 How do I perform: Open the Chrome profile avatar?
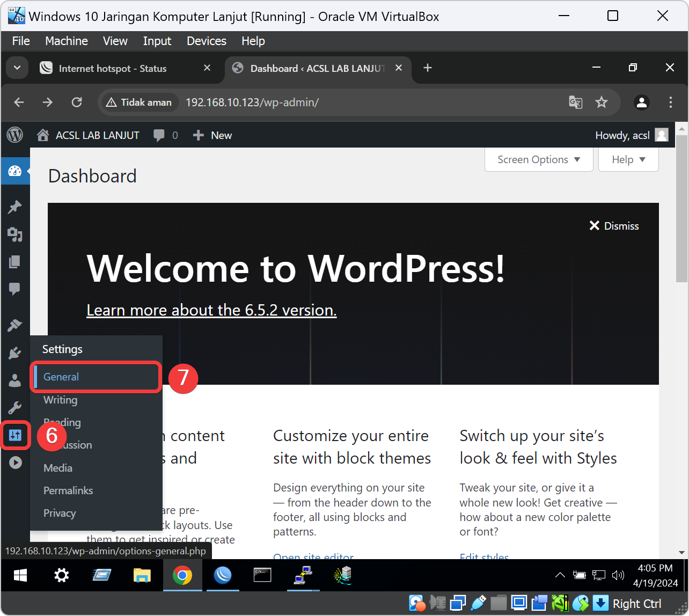pyautogui.click(x=642, y=102)
